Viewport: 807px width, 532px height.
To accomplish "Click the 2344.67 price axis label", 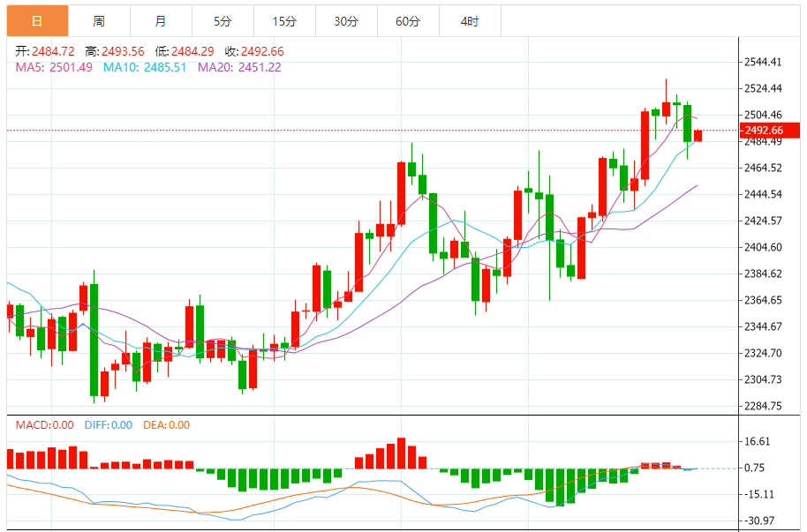I will 763,326.
